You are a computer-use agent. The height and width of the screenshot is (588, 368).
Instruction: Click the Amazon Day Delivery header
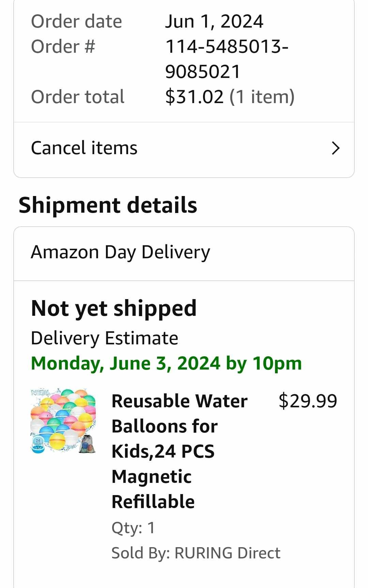120,252
